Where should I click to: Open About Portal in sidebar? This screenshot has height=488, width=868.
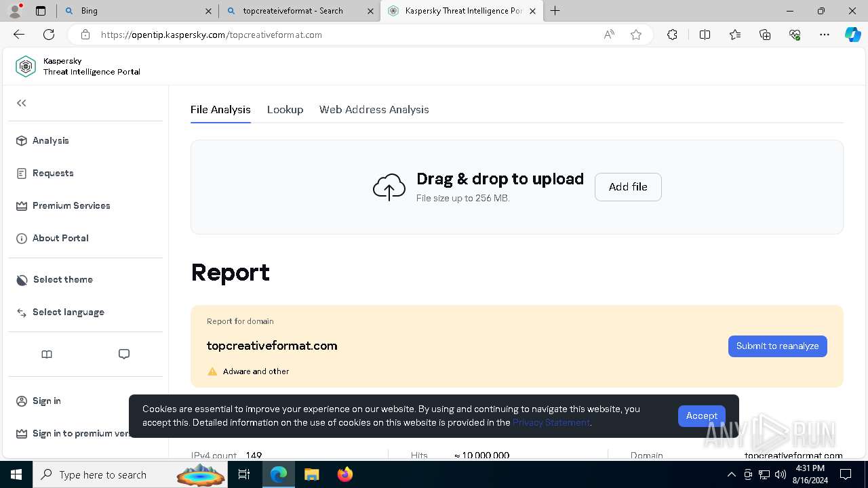[x=52, y=238]
